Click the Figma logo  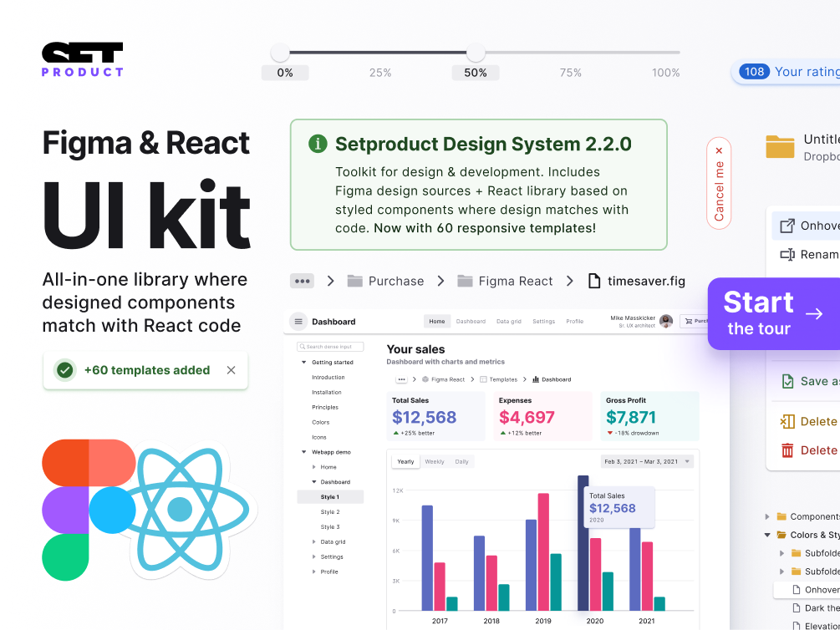(x=89, y=510)
